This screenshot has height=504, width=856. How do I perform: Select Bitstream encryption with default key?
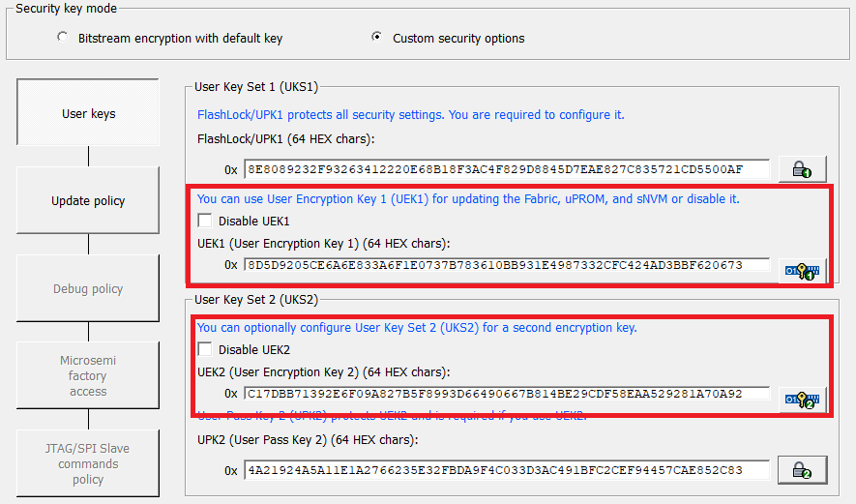tap(64, 39)
